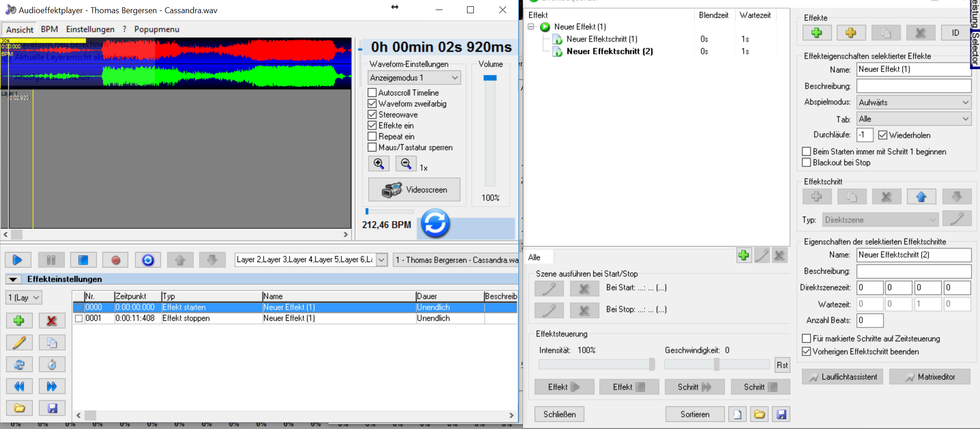The image size is (980, 429).
Task: Enable Autoscroll Timeline checkbox
Action: tap(373, 92)
